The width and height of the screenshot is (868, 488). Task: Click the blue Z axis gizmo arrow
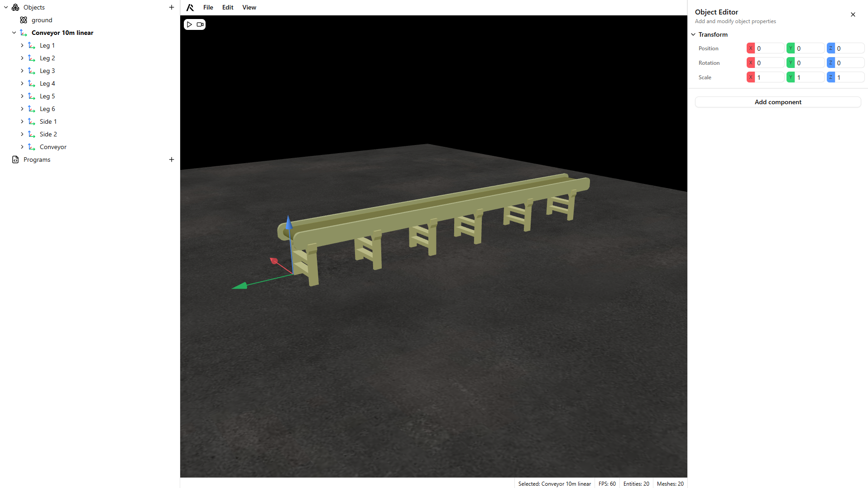click(x=289, y=222)
